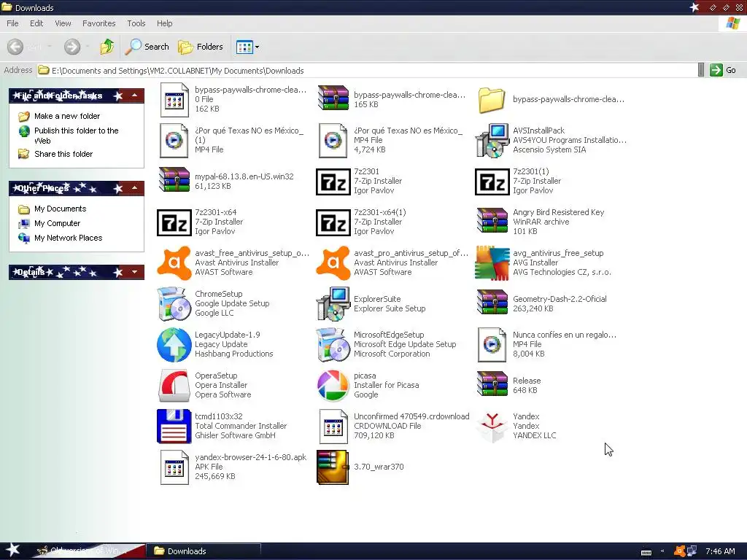Select the avast_free_antivirus_setup icon
This screenshot has height=560, width=747.
[174, 262]
